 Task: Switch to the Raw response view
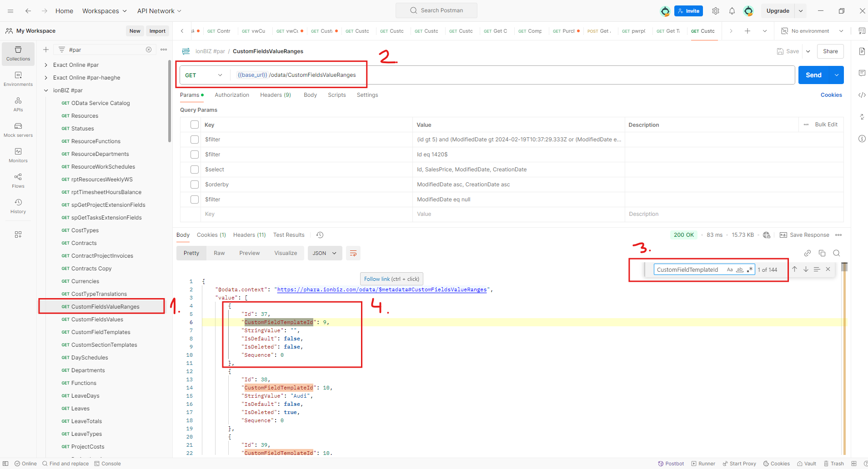tap(219, 253)
